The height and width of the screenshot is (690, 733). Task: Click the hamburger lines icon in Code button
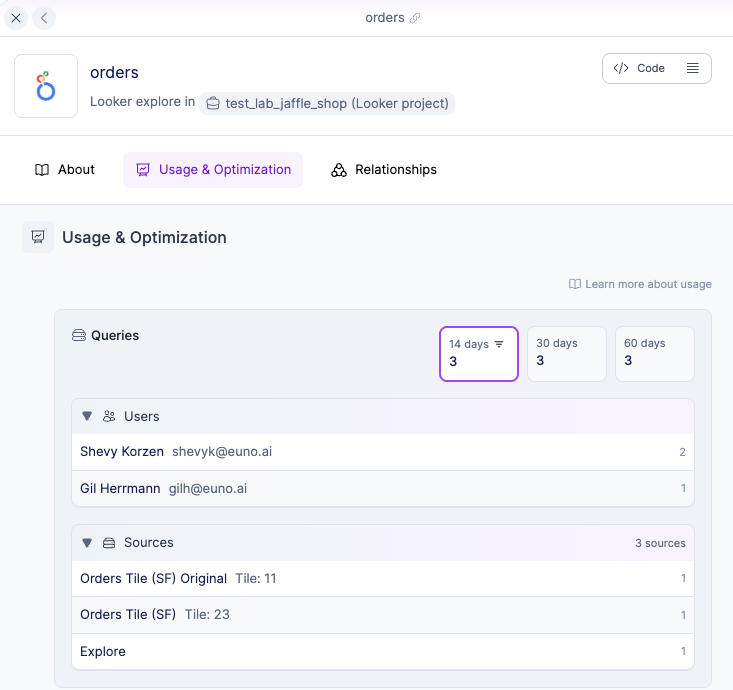(692, 68)
